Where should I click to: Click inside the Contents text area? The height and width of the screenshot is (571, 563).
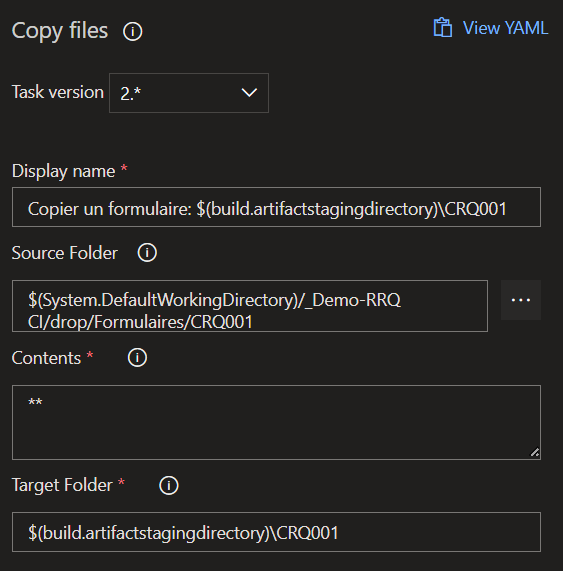point(276,422)
